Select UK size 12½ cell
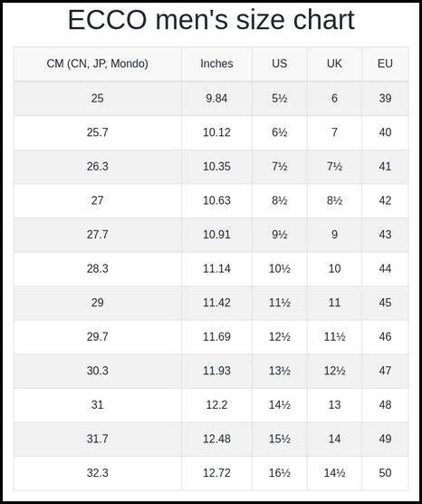The height and width of the screenshot is (504, 422). [x=334, y=371]
